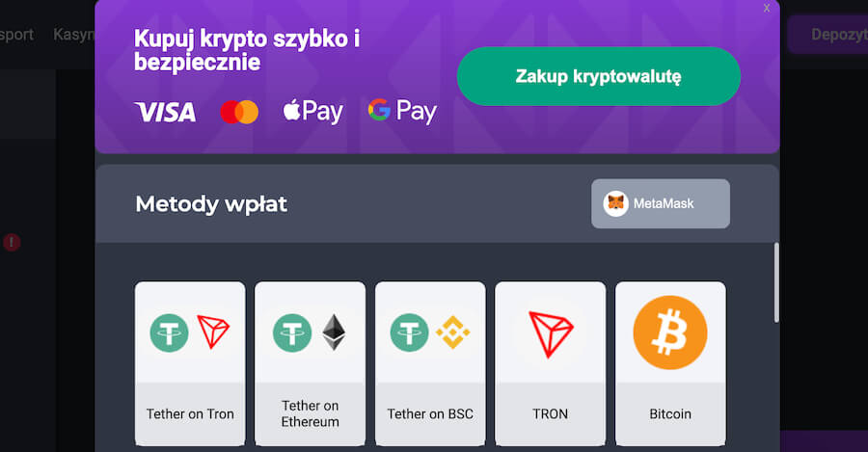
Task: Click the MetaMask fox icon
Action: tap(615, 203)
